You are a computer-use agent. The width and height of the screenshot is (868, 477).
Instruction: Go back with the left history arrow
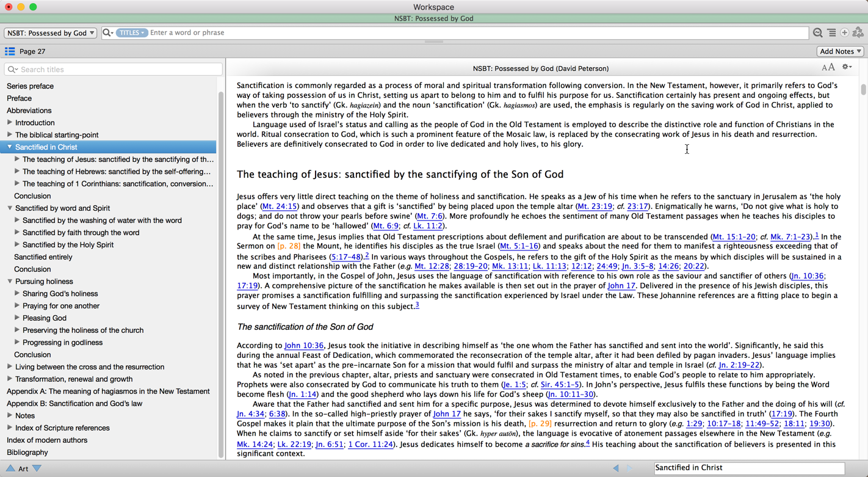[616, 468]
